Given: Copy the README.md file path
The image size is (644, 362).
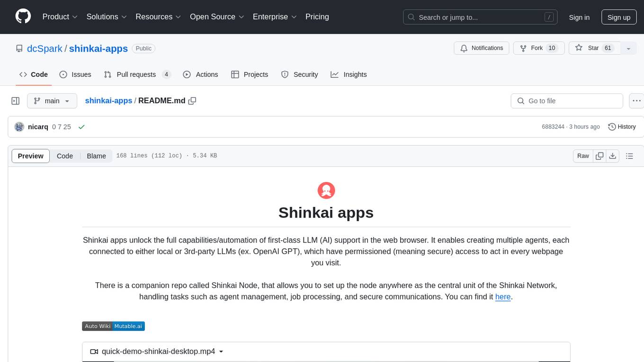Looking at the screenshot, I should [x=192, y=101].
